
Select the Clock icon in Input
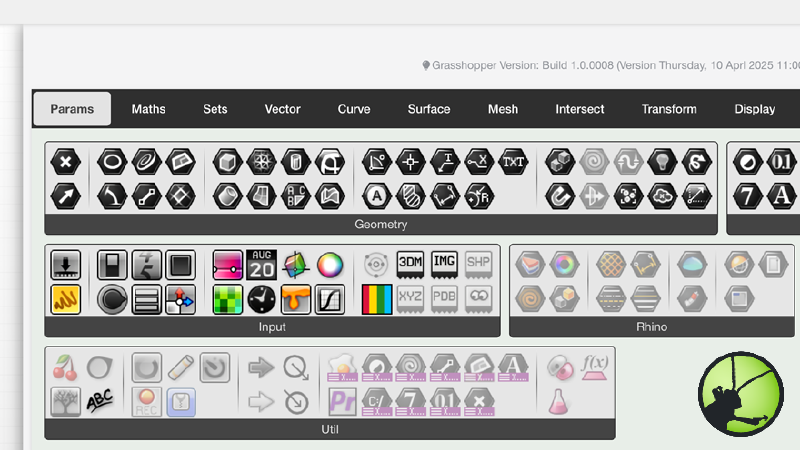point(262,299)
